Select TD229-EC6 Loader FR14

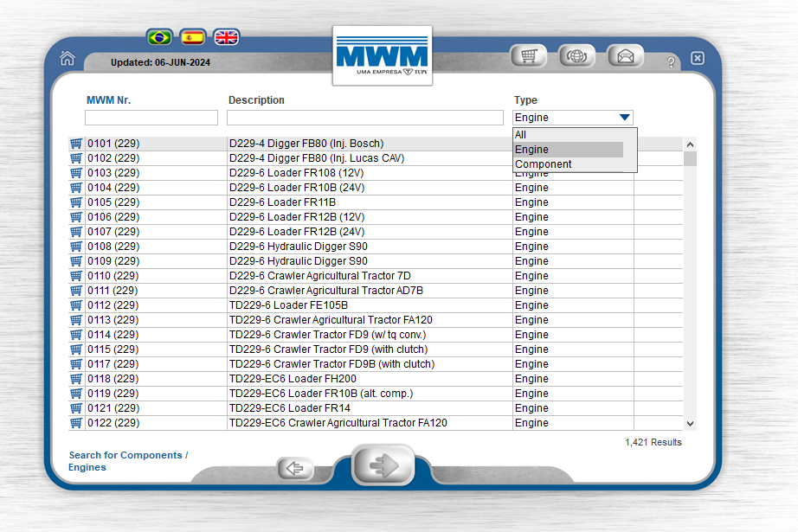point(290,408)
